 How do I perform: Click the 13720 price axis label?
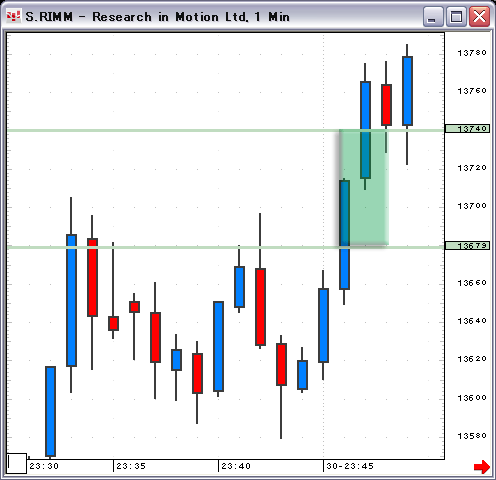click(472, 168)
